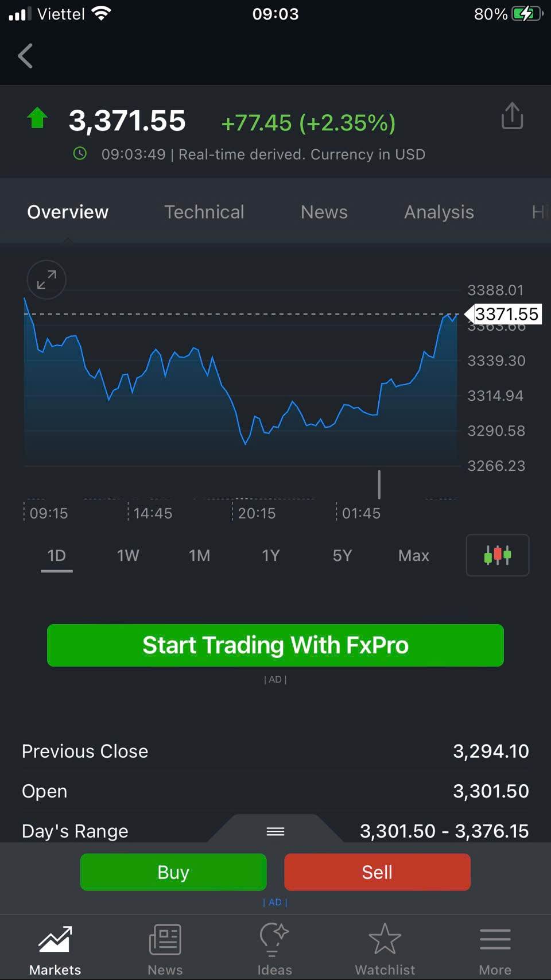
Task: Switch to candlestick chart view
Action: pos(497,555)
